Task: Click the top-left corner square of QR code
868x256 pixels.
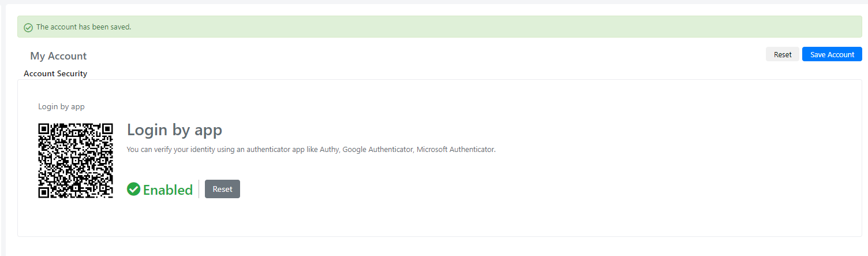Action: [x=44, y=129]
